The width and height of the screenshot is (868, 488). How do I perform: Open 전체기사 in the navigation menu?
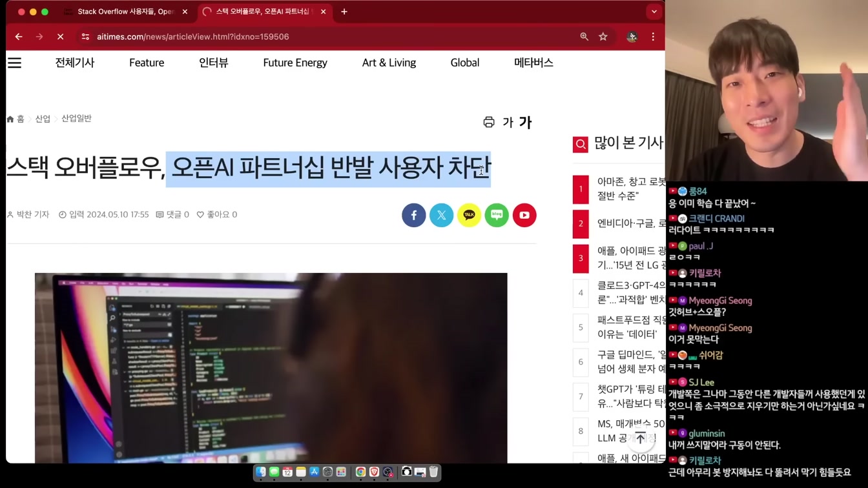tap(75, 63)
